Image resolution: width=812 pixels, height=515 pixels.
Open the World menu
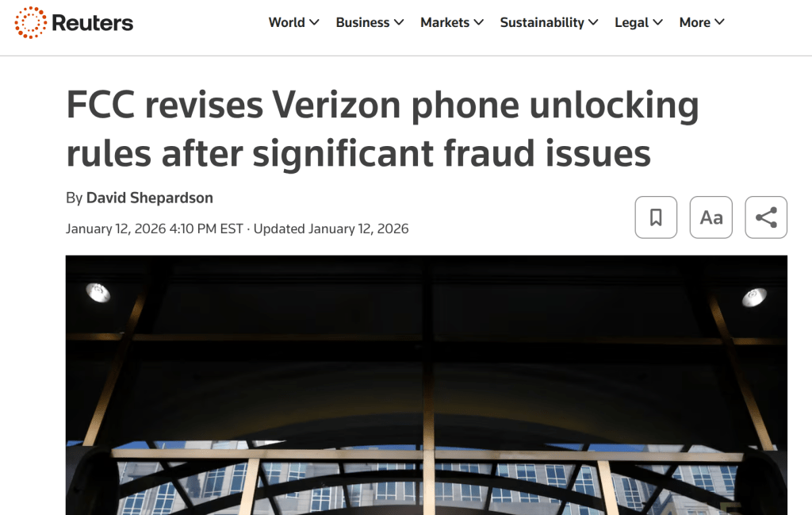click(287, 22)
